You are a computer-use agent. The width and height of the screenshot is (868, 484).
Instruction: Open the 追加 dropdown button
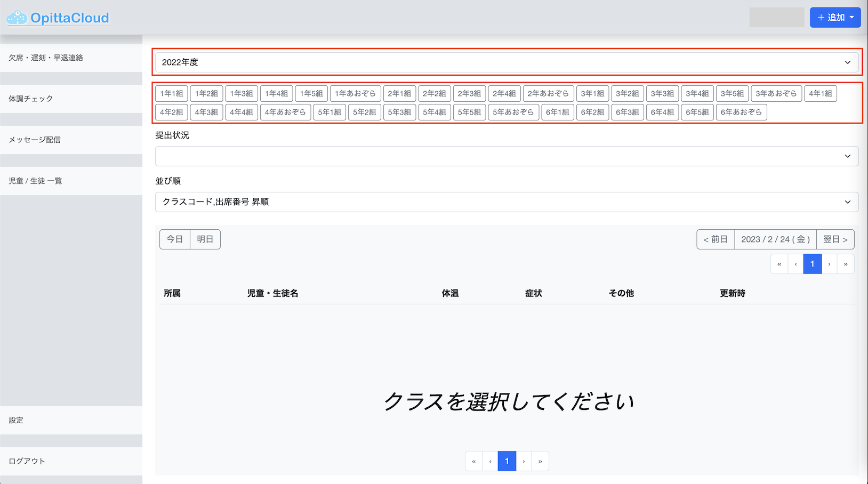point(835,18)
